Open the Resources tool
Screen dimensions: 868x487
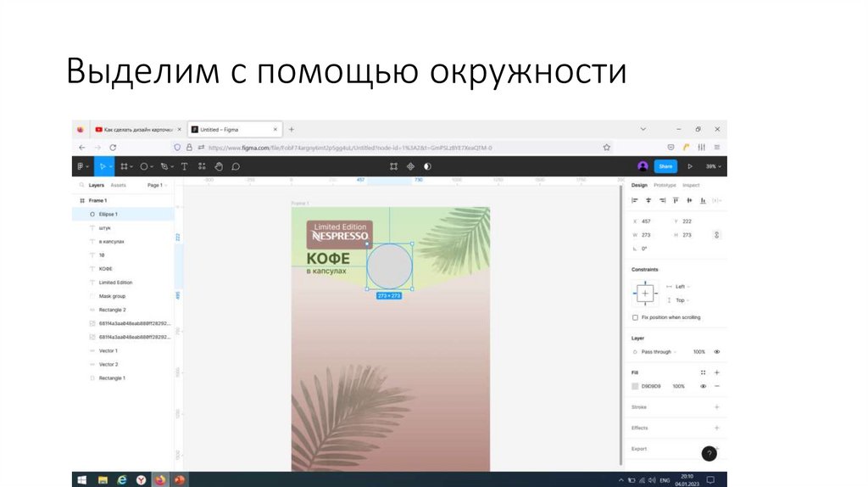[x=202, y=166]
